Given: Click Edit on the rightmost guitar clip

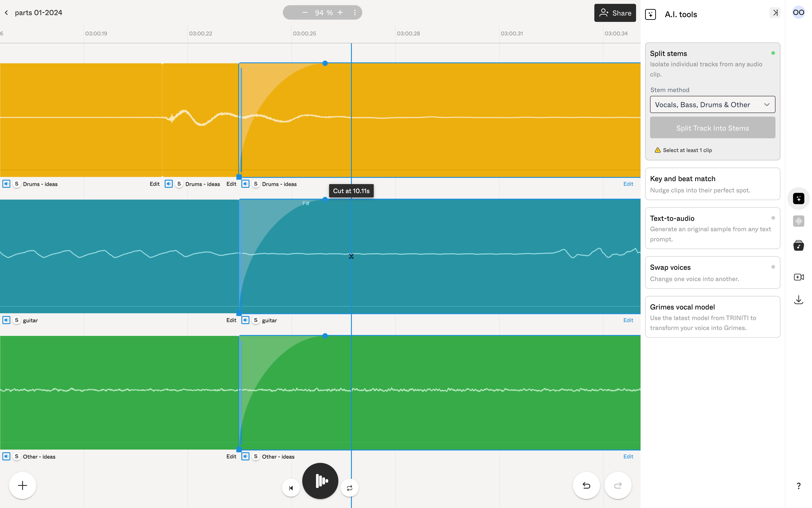Looking at the screenshot, I should pyautogui.click(x=628, y=320).
